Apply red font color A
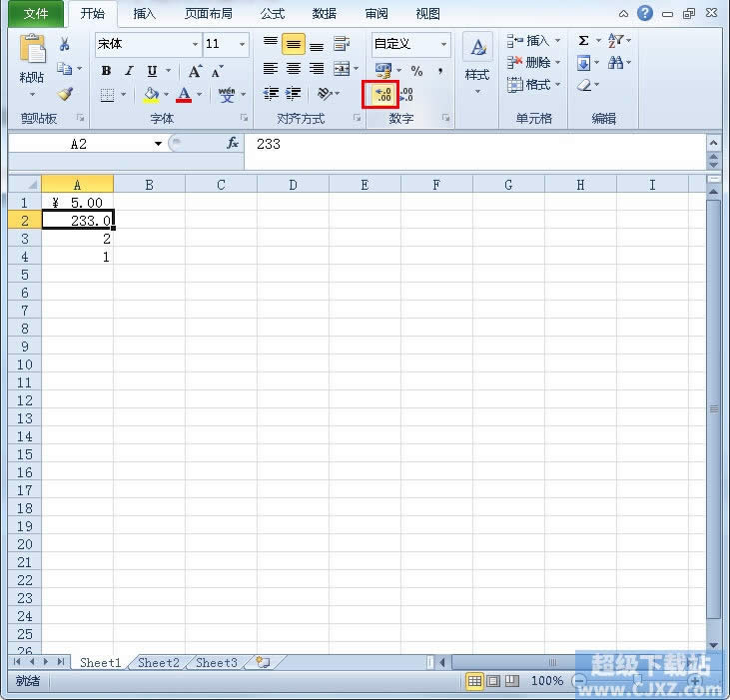Image resolution: width=730 pixels, height=700 pixels. (x=184, y=95)
